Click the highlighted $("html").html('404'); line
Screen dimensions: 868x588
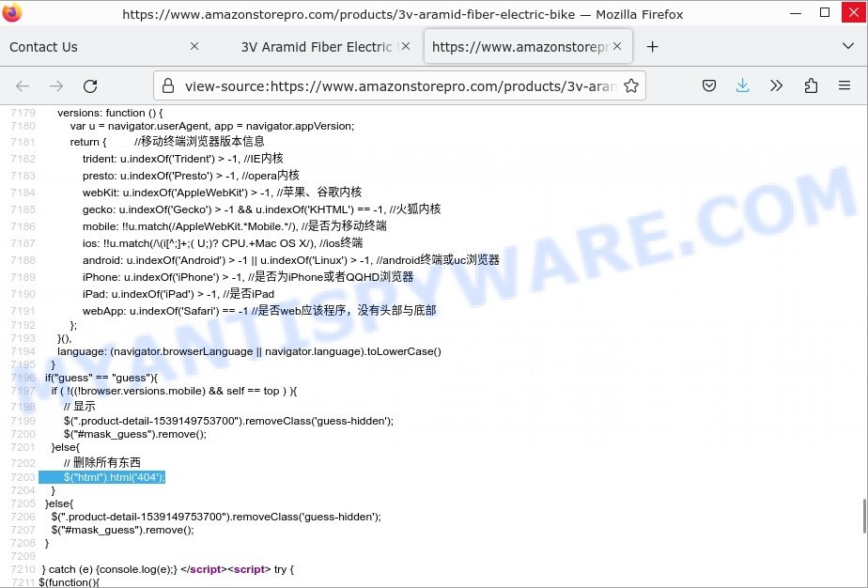[101, 477]
